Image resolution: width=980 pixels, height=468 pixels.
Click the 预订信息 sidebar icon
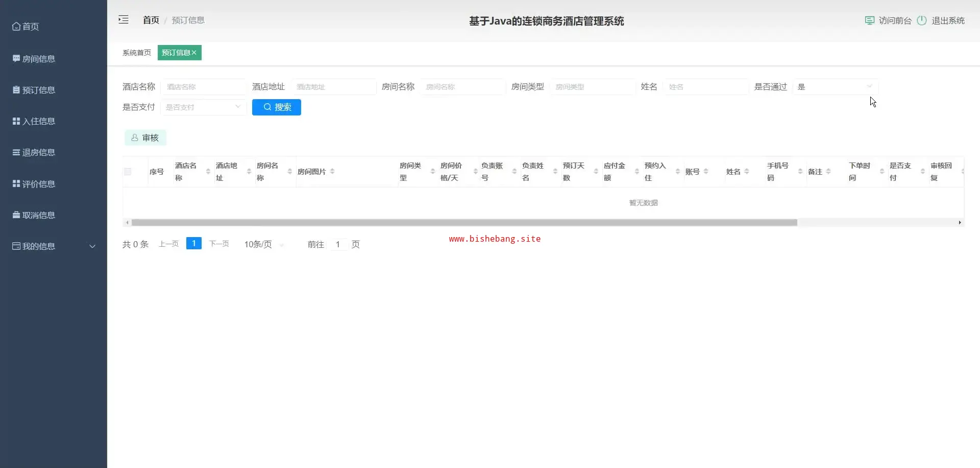pos(16,90)
